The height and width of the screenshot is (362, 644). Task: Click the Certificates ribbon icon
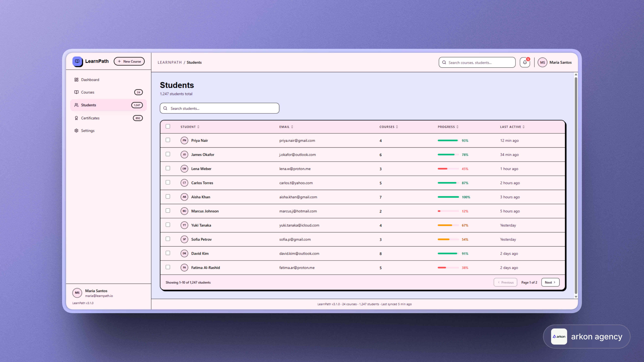(x=76, y=118)
